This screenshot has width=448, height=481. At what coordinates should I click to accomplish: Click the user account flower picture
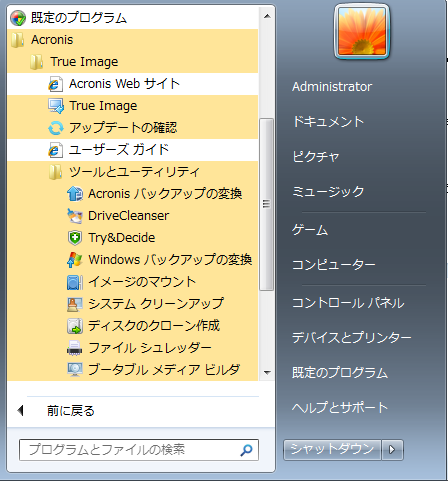[362, 31]
